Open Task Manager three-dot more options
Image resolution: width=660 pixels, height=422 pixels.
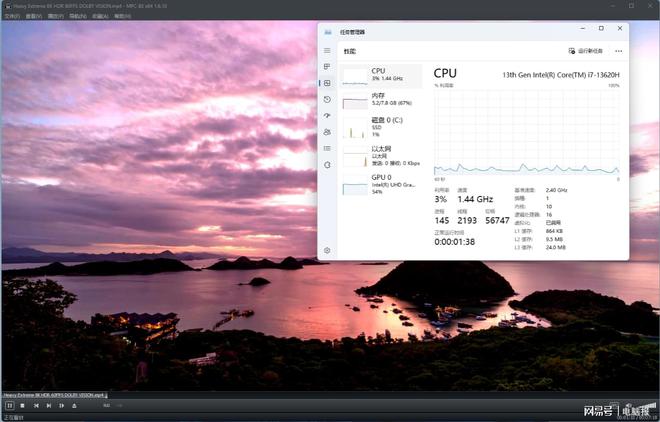(618, 51)
